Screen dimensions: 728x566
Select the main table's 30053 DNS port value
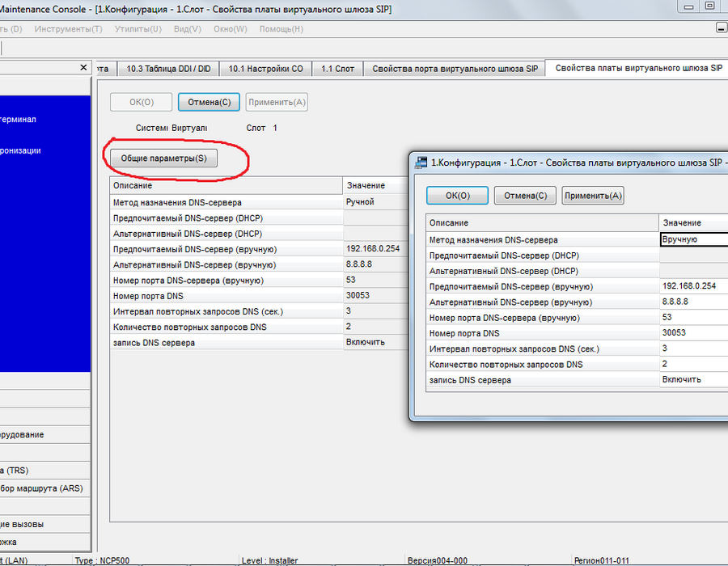point(376,295)
